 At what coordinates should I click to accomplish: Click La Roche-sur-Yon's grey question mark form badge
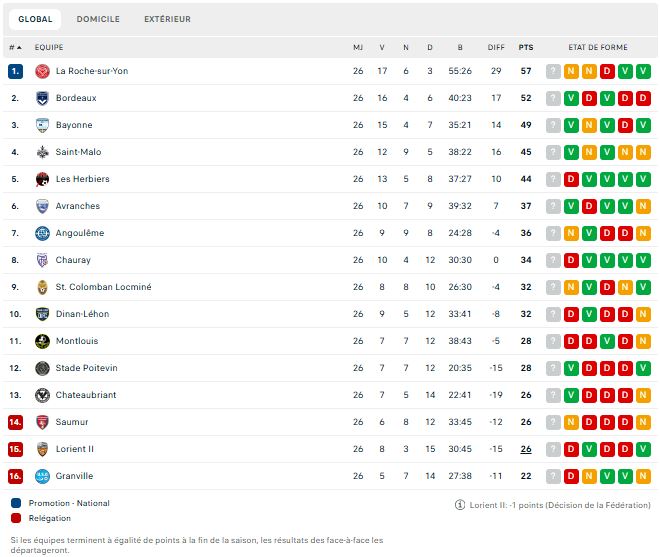[553, 71]
